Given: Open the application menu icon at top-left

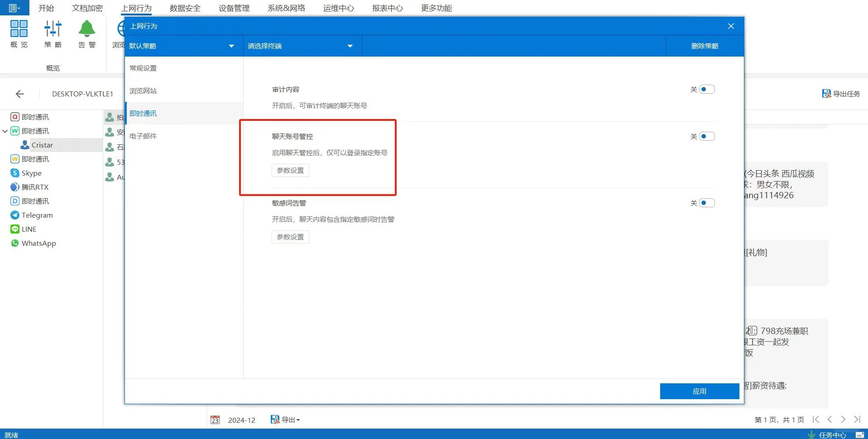Looking at the screenshot, I should coord(14,8).
